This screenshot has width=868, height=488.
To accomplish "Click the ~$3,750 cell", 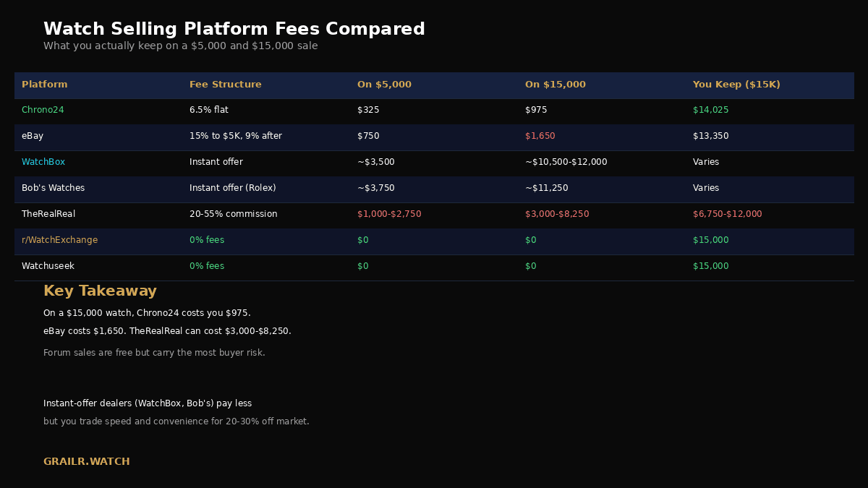I will click(376, 188).
